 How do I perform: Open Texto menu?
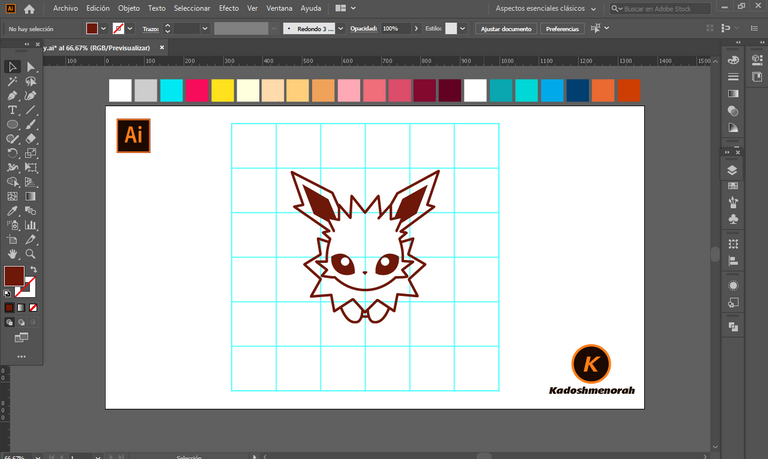(x=157, y=8)
